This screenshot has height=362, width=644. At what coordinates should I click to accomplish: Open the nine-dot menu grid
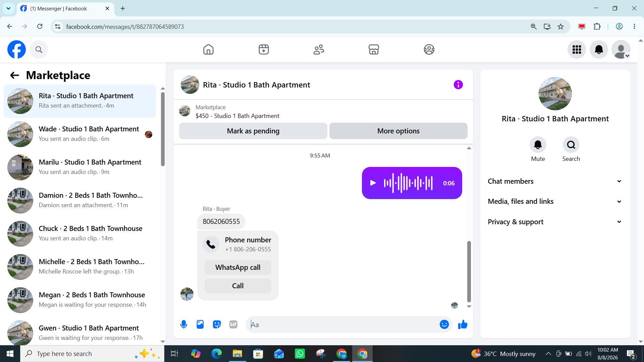pyautogui.click(x=577, y=50)
